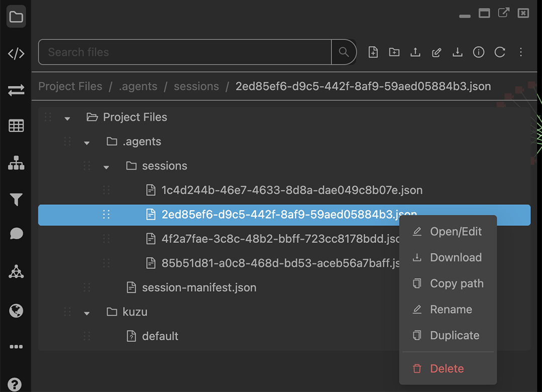Choose Copy path from context menu
The height and width of the screenshot is (392, 542).
448,284
